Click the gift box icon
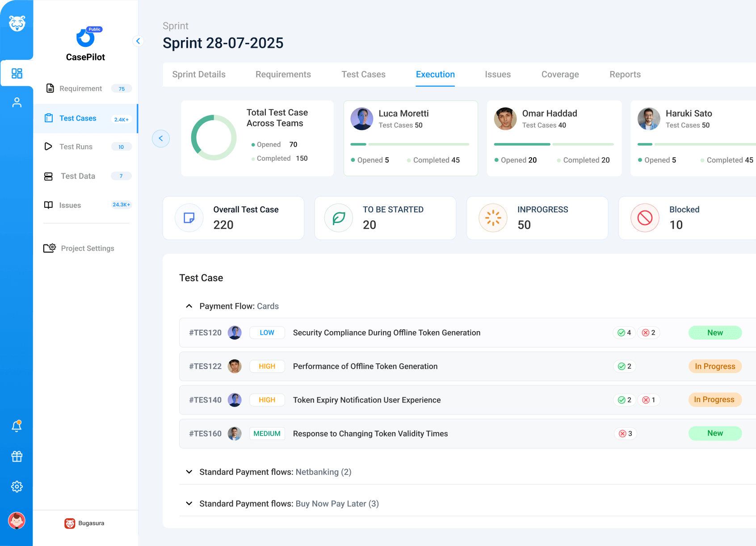756x546 pixels. pyautogui.click(x=17, y=456)
